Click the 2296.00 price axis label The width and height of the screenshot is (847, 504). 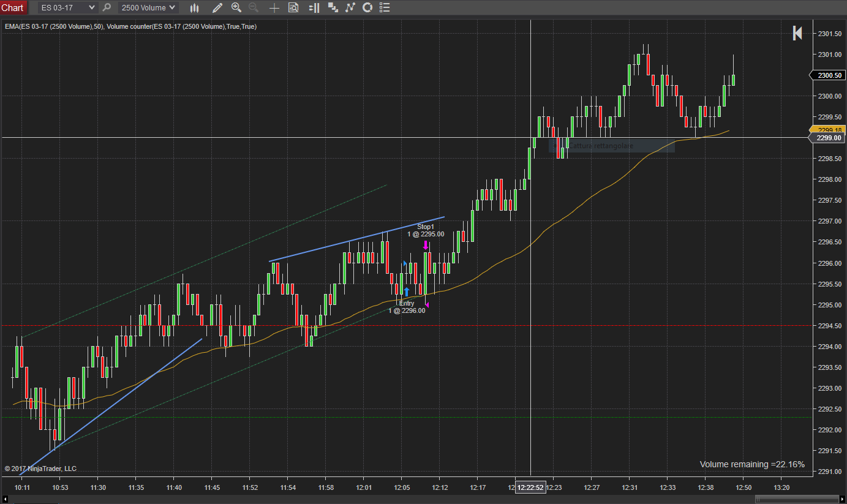click(830, 263)
